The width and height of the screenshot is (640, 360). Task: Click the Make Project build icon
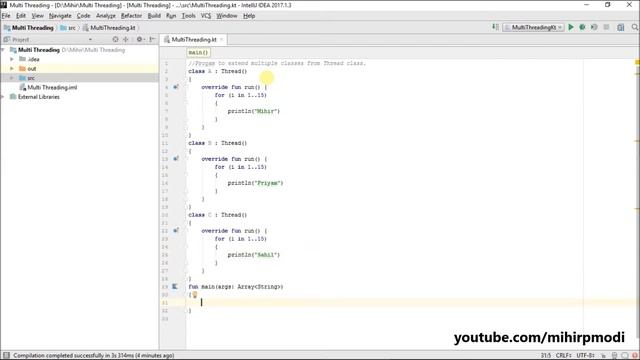[495, 27]
